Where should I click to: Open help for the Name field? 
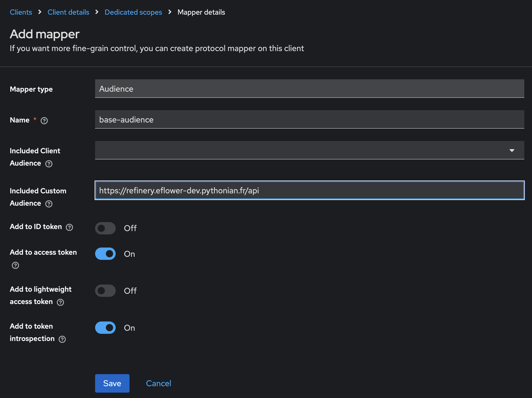44,120
